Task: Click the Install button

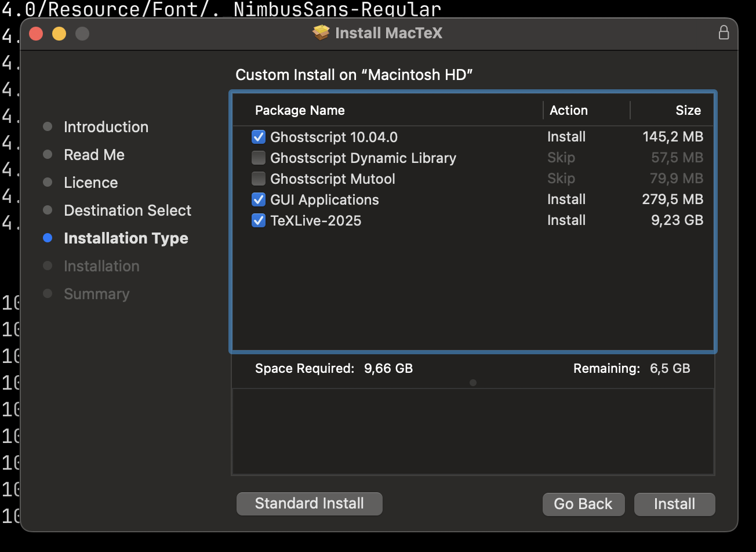Action: (674, 504)
